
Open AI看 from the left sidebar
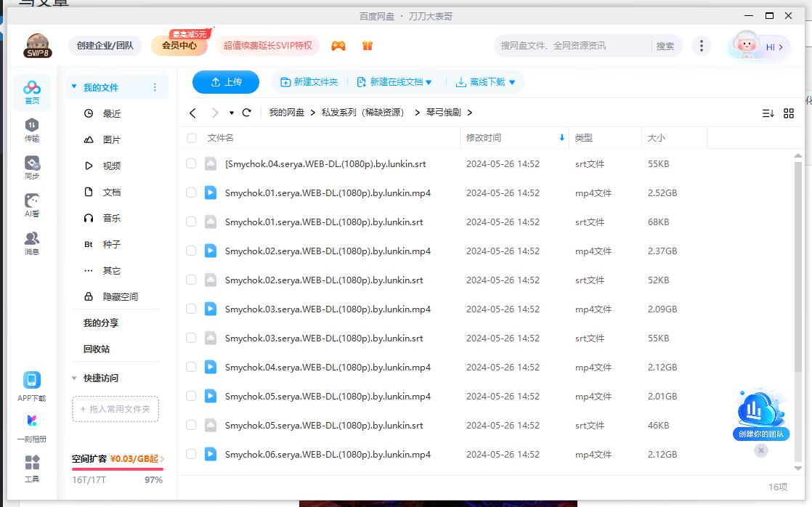click(31, 204)
